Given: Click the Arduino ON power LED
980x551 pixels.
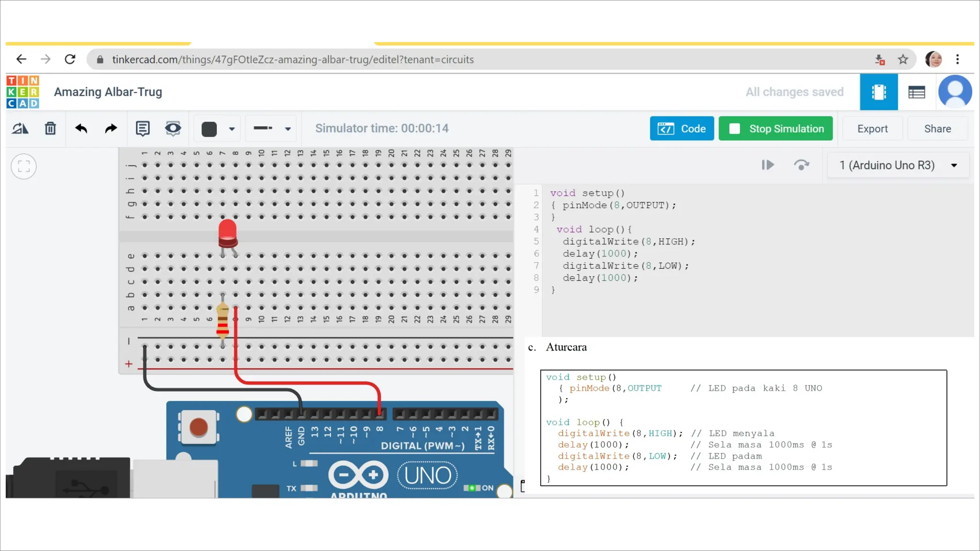Looking at the screenshot, I should coord(472,488).
